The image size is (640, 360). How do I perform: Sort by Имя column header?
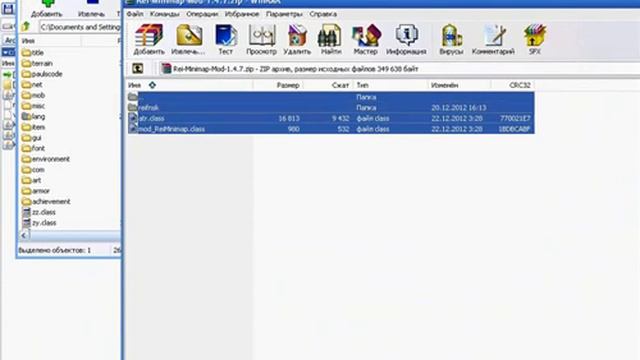tap(190, 85)
